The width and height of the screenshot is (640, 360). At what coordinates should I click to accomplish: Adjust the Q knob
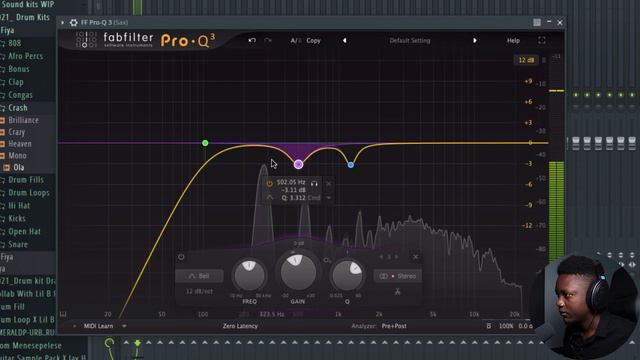pyautogui.click(x=347, y=275)
